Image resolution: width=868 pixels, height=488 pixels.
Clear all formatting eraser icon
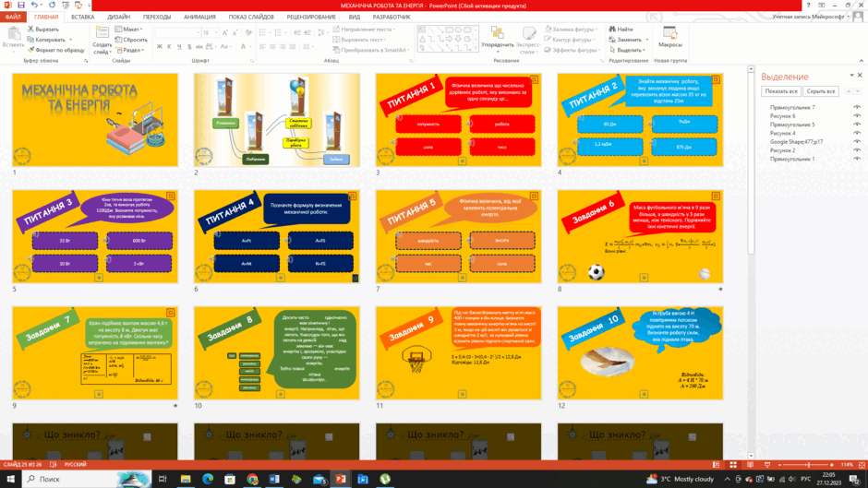coord(248,33)
